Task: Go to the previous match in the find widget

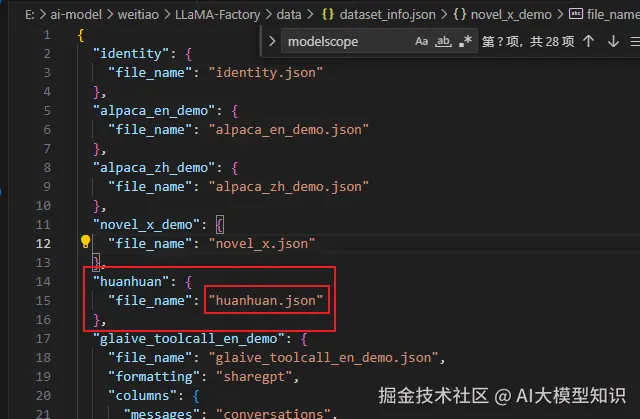Action: click(588, 41)
